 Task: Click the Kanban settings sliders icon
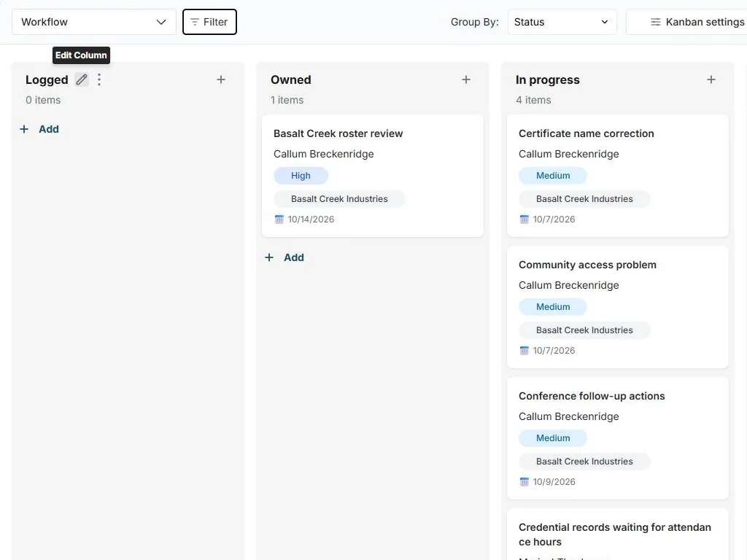[x=656, y=22]
